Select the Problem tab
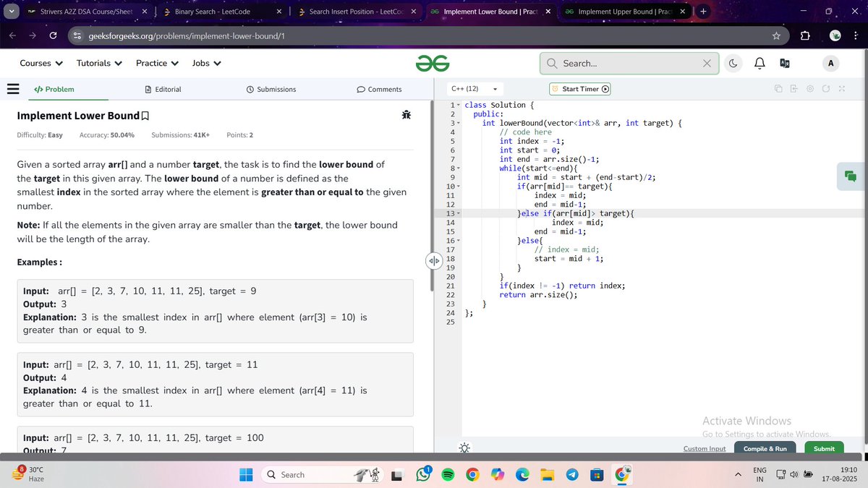This screenshot has height=488, width=868. (x=54, y=89)
